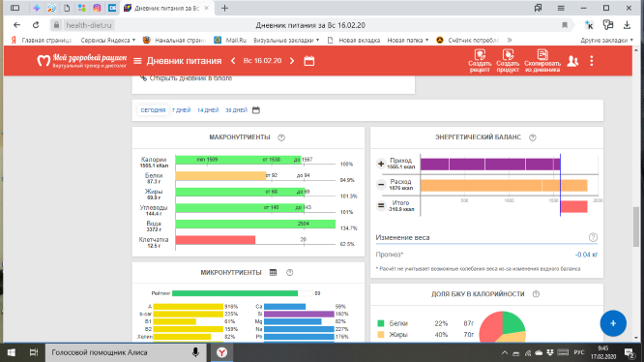Open Task View in taskbar

point(34,352)
